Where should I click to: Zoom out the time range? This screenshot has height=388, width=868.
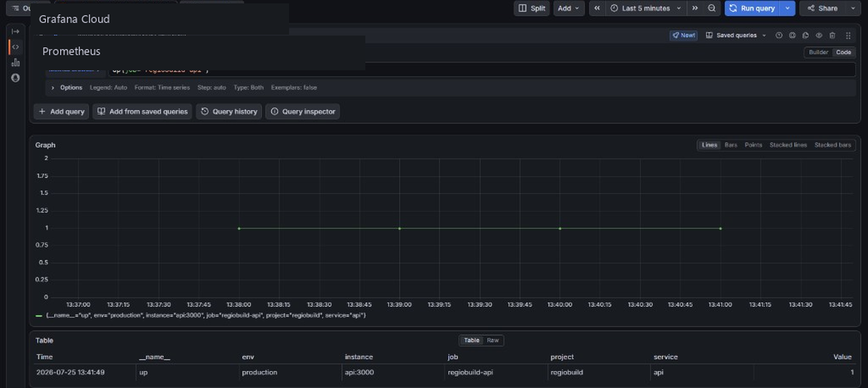click(x=712, y=8)
